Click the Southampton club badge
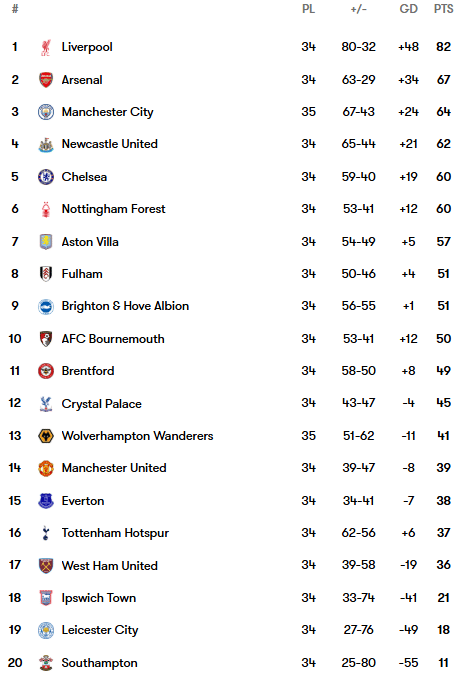 tap(46, 663)
